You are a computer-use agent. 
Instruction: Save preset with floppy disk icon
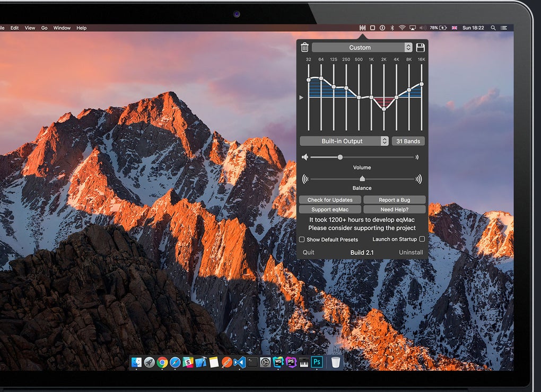pyautogui.click(x=420, y=47)
